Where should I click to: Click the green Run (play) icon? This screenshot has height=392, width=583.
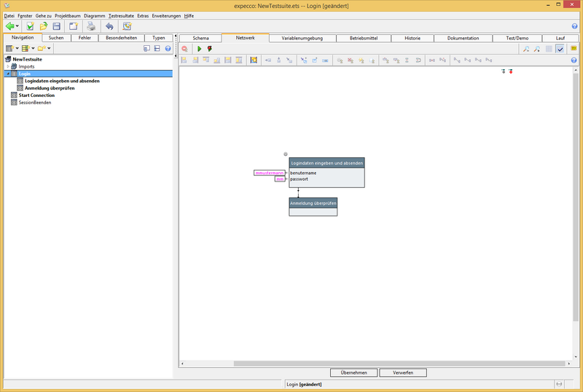coord(200,49)
